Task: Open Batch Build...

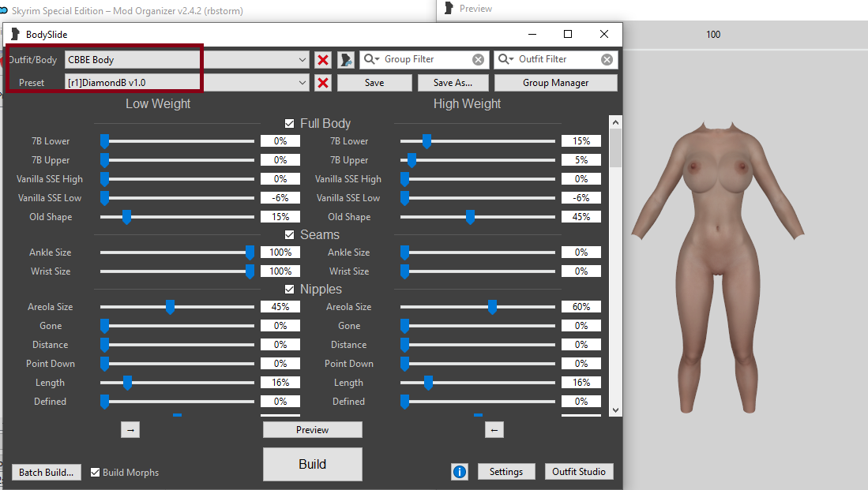Action: (x=47, y=473)
